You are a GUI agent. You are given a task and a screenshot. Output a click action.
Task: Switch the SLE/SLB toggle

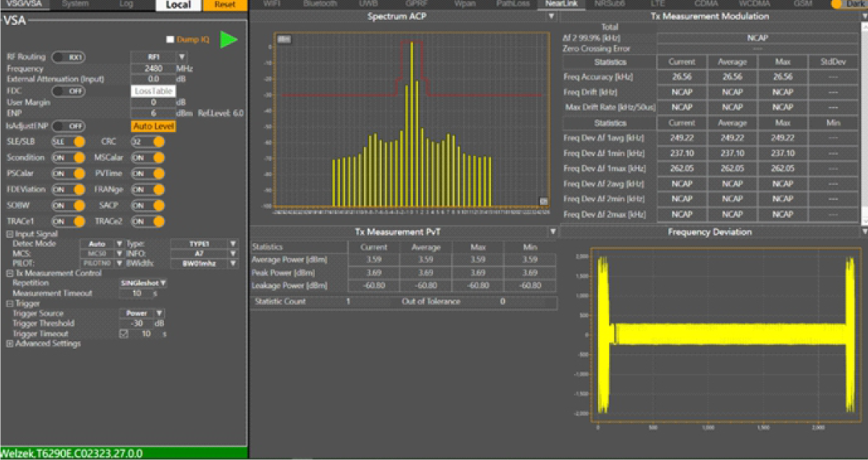[68, 142]
